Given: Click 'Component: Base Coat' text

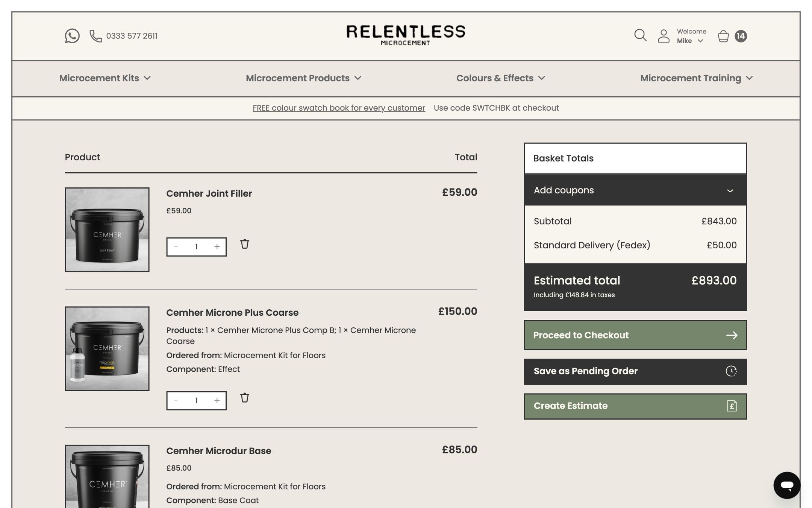Looking at the screenshot, I should (212, 500).
